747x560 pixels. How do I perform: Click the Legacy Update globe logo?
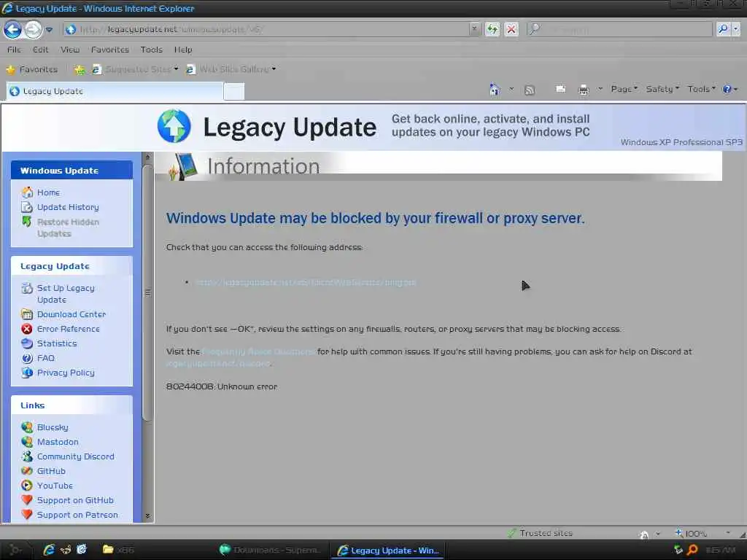click(174, 126)
